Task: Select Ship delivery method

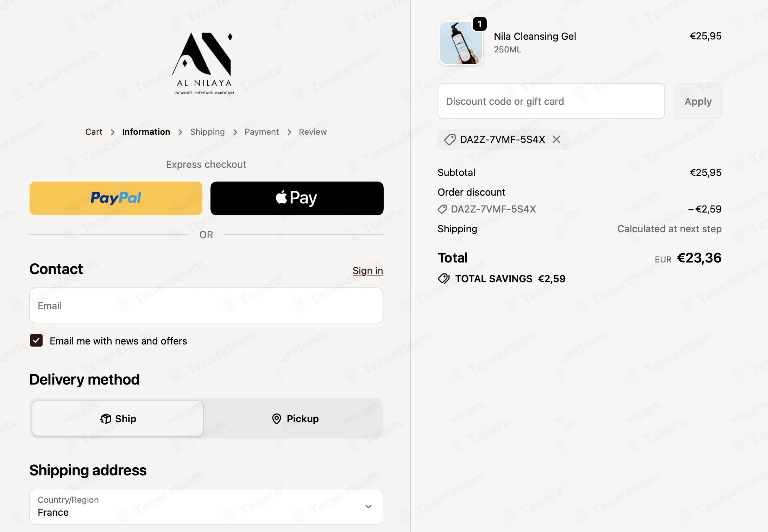Action: 118,419
